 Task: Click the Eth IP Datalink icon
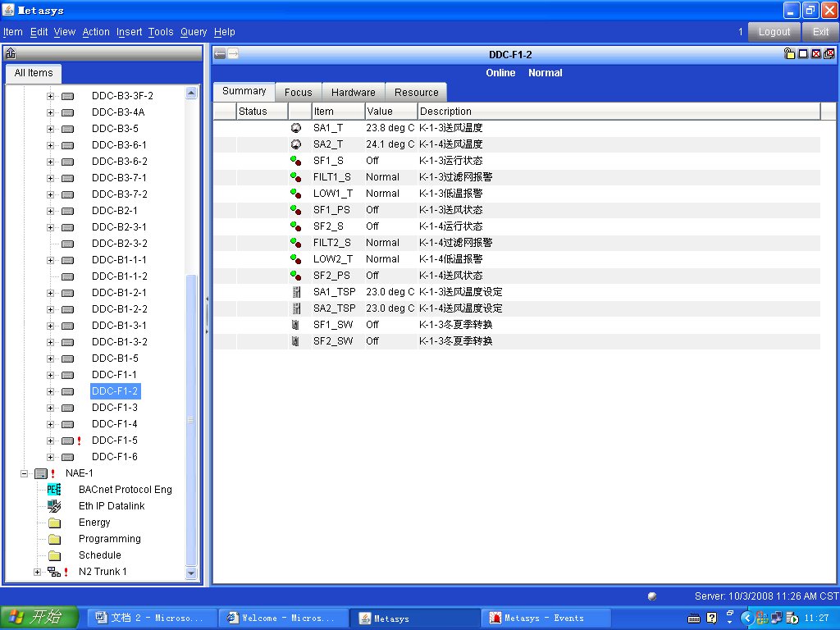(x=54, y=506)
